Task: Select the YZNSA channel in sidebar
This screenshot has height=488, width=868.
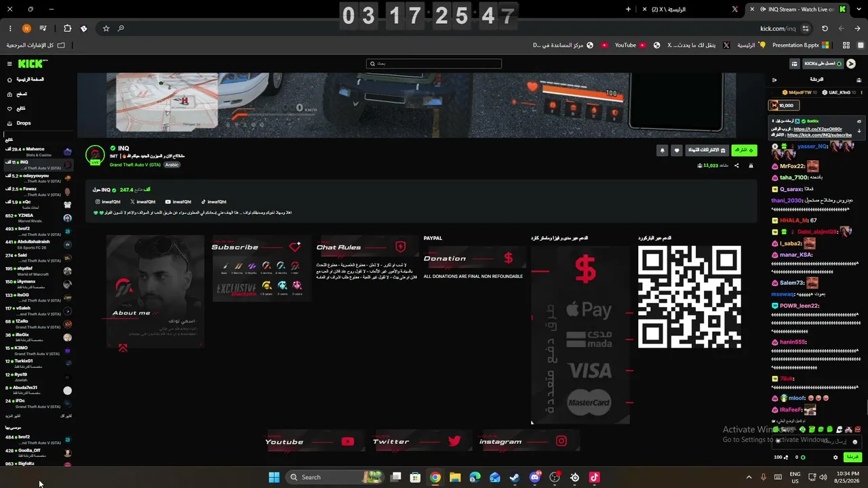Action: 37,218
